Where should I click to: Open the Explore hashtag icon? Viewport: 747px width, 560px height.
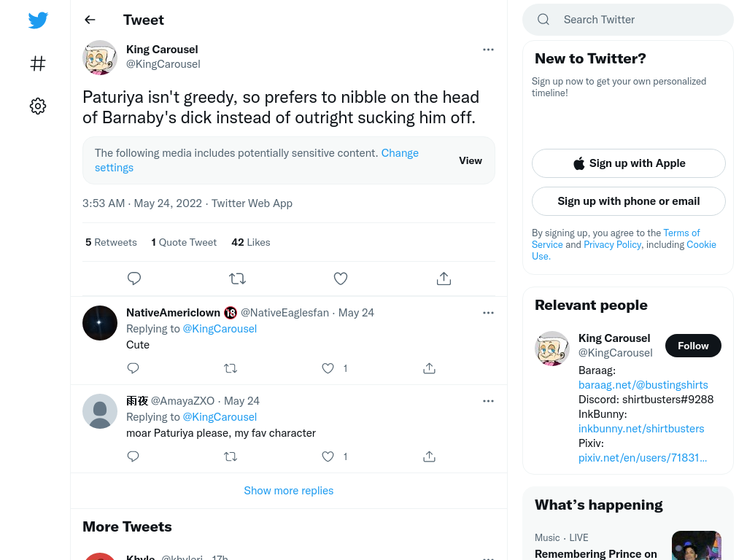pos(38,63)
